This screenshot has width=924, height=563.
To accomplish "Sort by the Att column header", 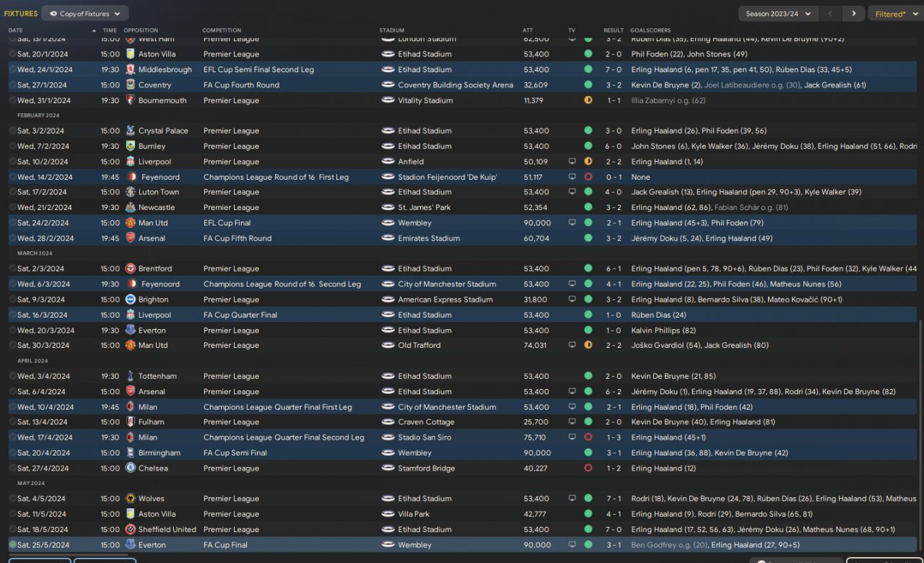I will 528,30.
